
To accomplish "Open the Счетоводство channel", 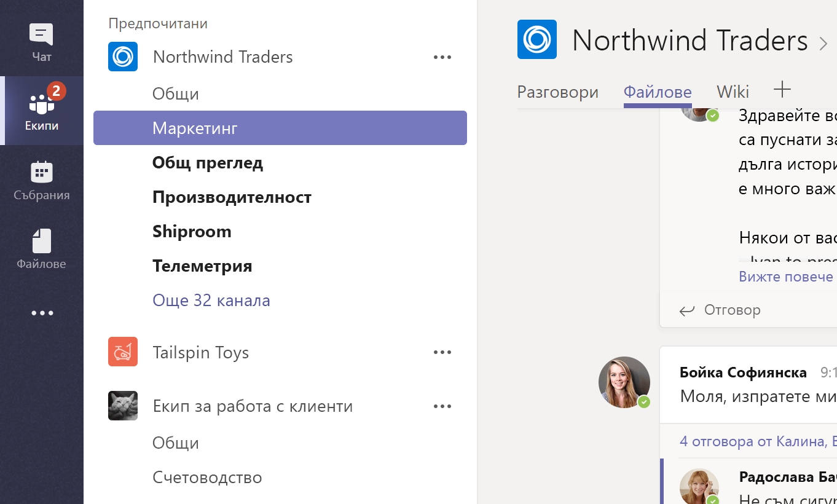I will (x=207, y=478).
